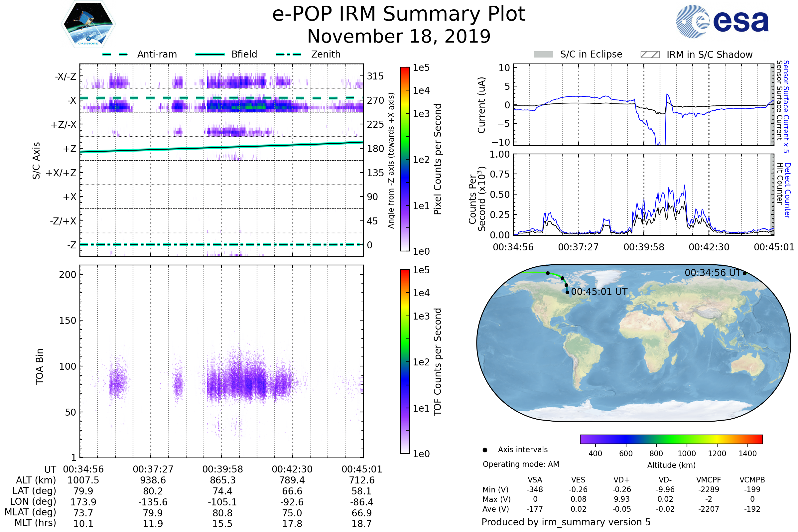Click the Zenith dash-dot legend marker
The width and height of the screenshot is (798, 532).
(x=289, y=54)
